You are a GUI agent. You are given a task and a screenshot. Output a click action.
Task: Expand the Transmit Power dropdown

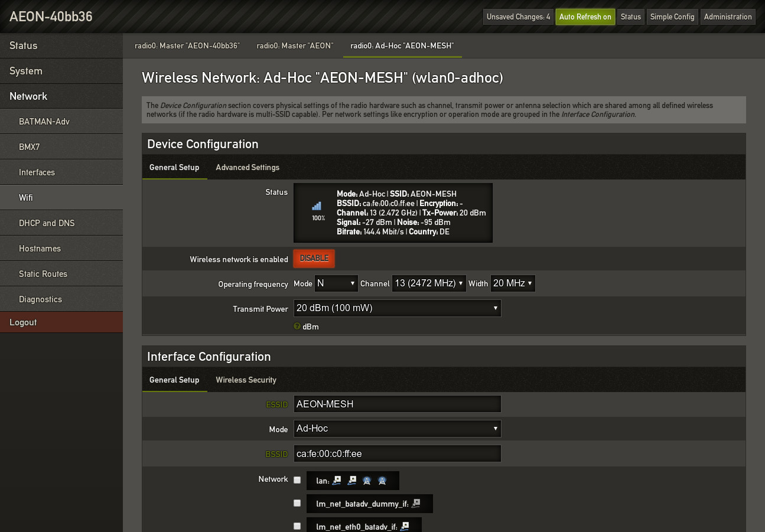pos(397,308)
